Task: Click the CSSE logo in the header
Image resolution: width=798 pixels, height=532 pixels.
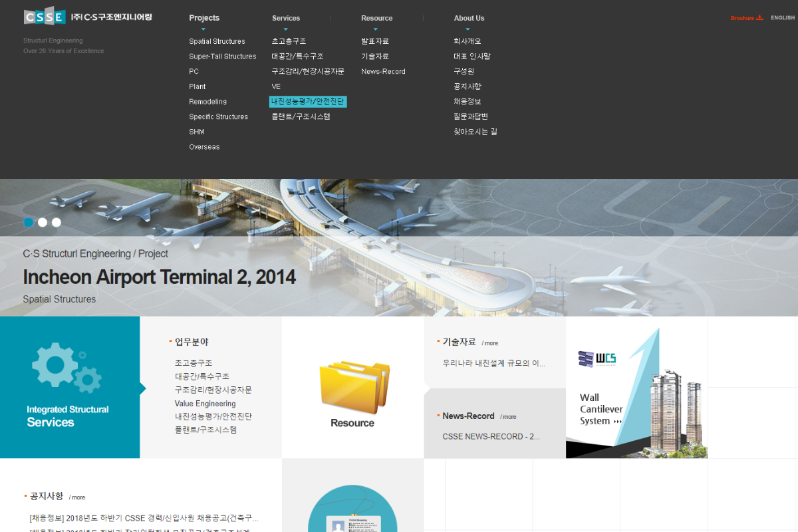Action: (45, 17)
